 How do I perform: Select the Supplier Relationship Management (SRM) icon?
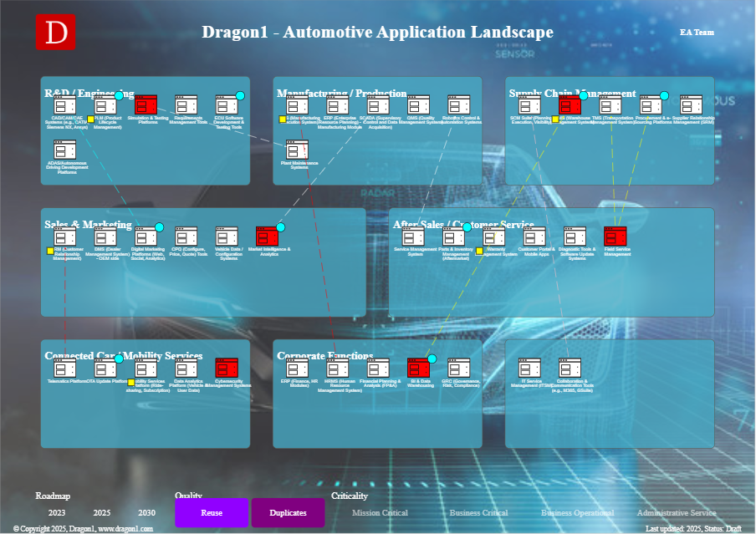point(692,104)
